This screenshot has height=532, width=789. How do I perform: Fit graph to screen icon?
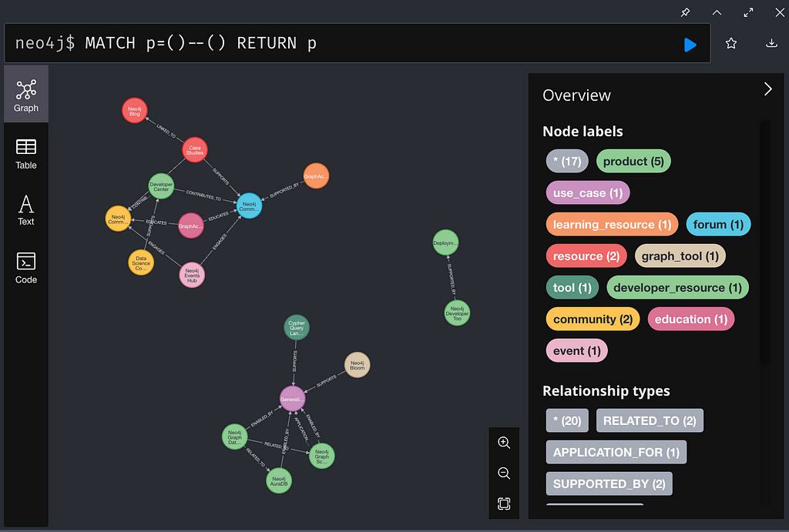504,504
